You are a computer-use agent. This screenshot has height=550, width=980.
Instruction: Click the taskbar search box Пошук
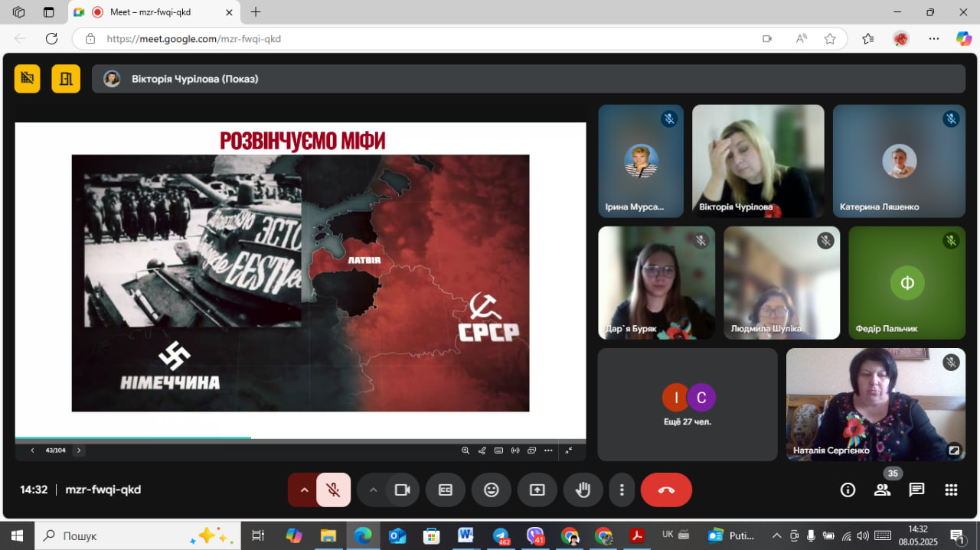coord(138,535)
